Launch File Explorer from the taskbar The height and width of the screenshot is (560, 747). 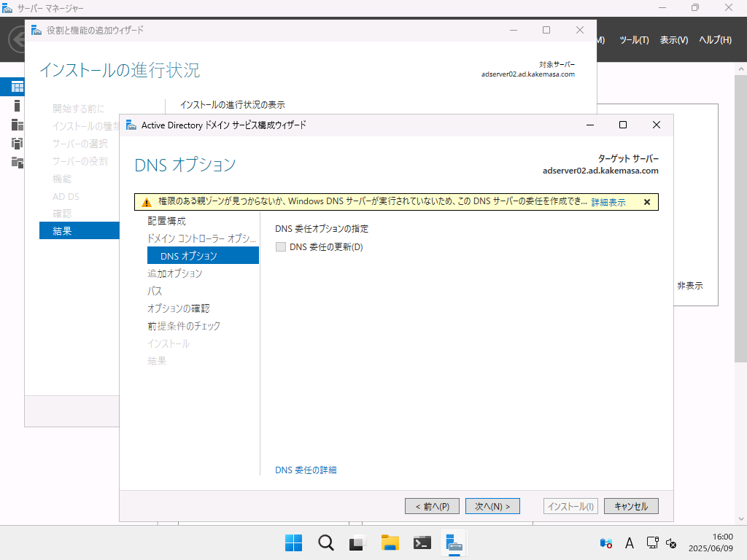[390, 542]
